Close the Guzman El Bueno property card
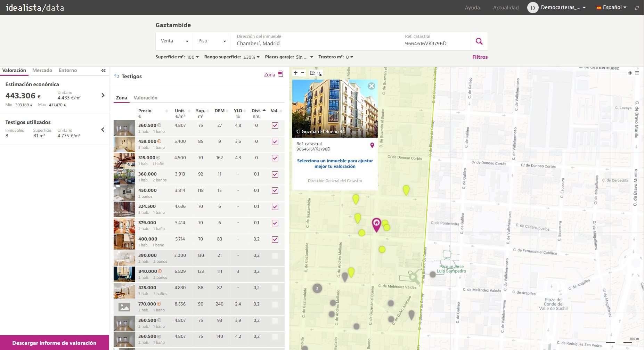This screenshot has height=350, width=644. pos(372,86)
